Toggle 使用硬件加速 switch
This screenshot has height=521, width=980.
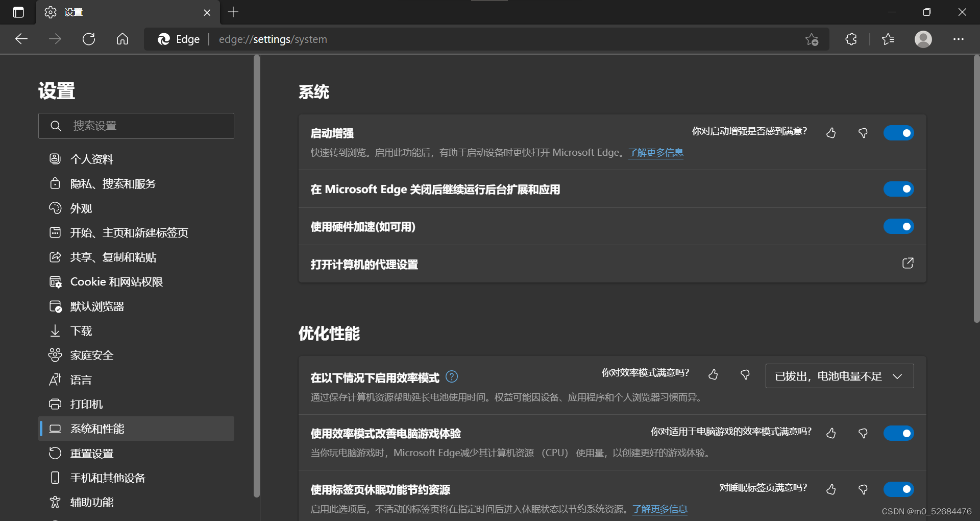point(898,226)
